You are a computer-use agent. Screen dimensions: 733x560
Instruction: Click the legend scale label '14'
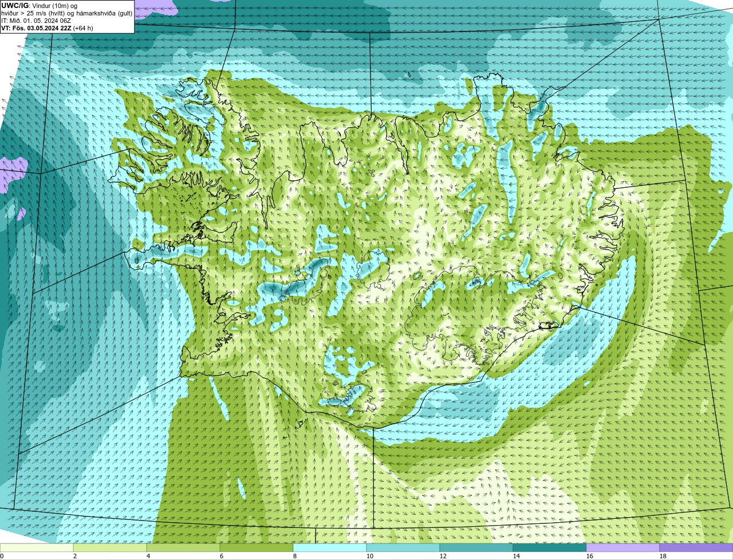click(x=517, y=556)
